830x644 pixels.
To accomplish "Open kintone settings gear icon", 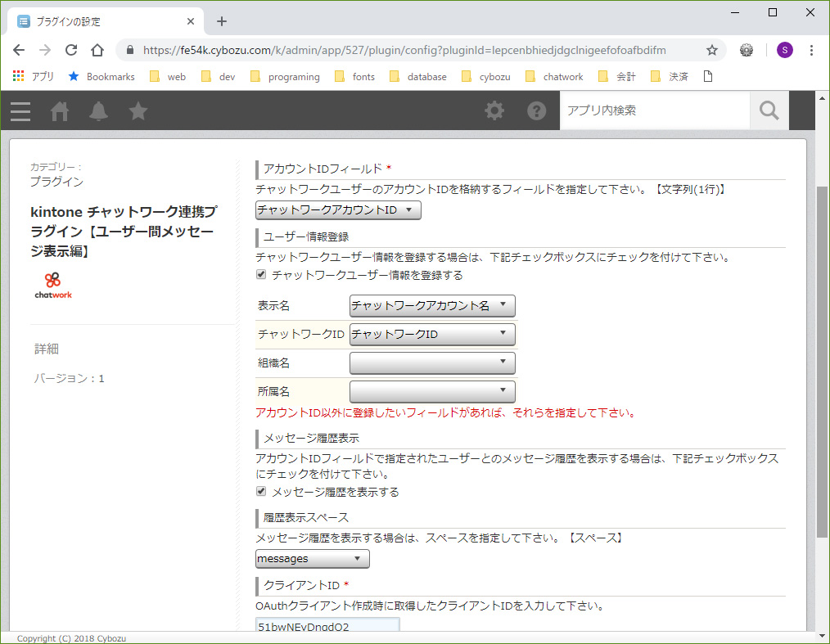I will tap(494, 110).
